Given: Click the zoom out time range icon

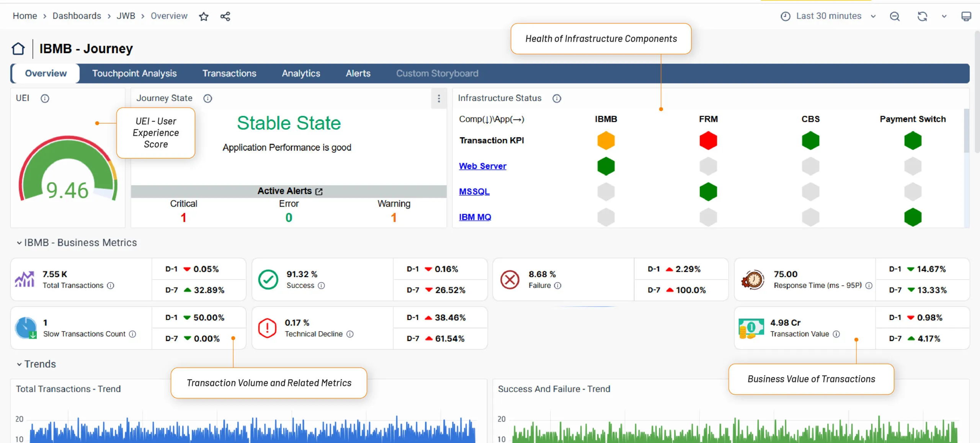Looking at the screenshot, I should 895,16.
